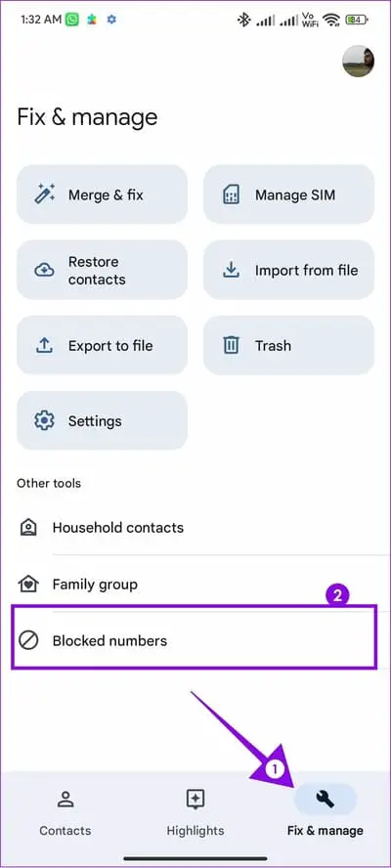Select the Fix & manage tab
The height and width of the screenshot is (868, 391).
pos(326,811)
